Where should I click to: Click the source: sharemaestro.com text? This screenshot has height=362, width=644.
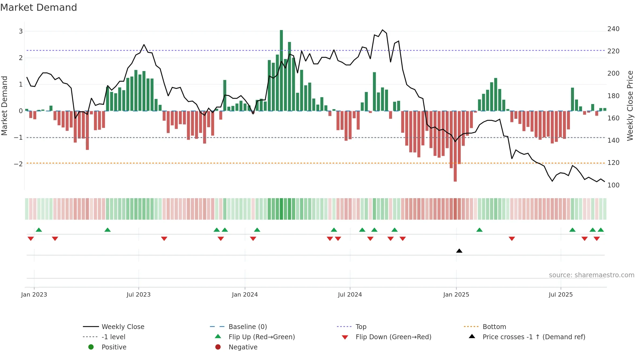(591, 275)
